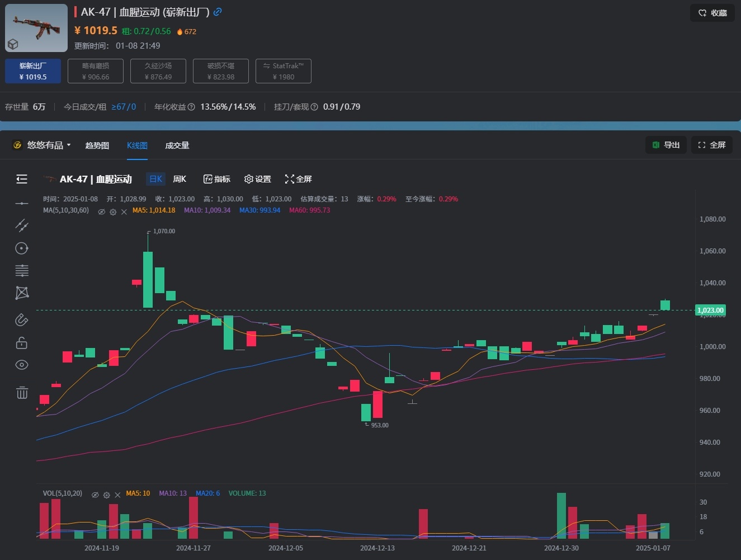Image resolution: width=741 pixels, height=560 pixels.
Task: Add item to favorites with 收藏
Action: 712,13
